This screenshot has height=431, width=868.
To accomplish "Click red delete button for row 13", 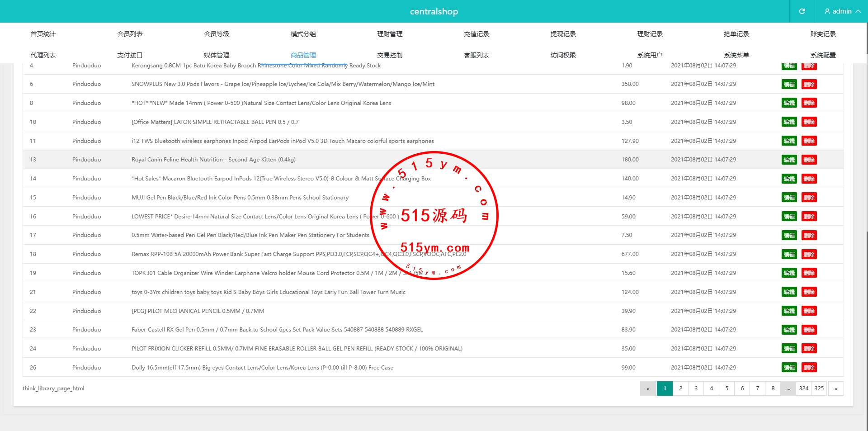I will coord(809,160).
